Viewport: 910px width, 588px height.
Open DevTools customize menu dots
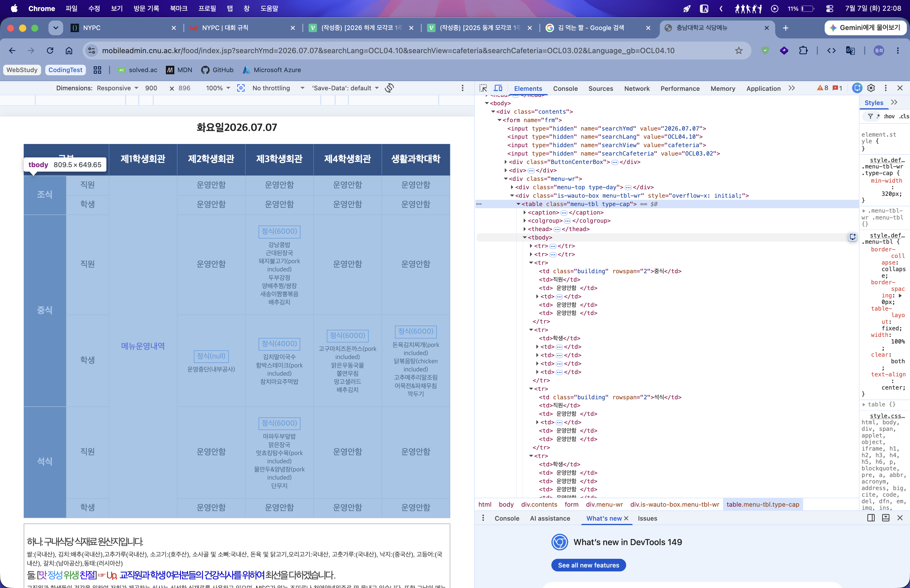(886, 88)
